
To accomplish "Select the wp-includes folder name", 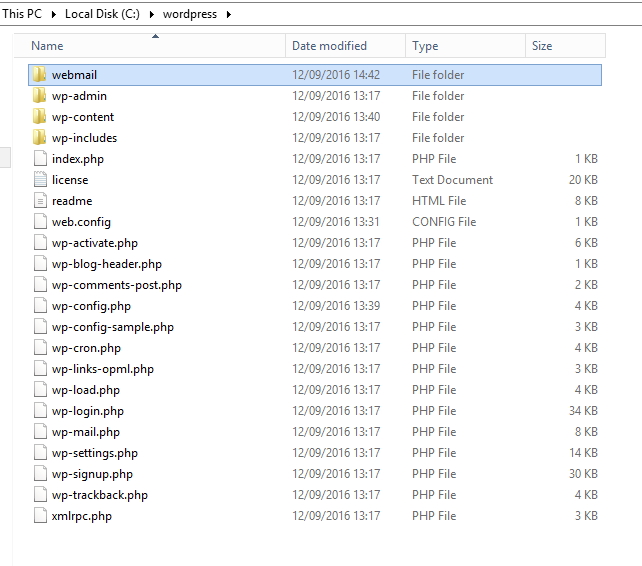I will 84,138.
